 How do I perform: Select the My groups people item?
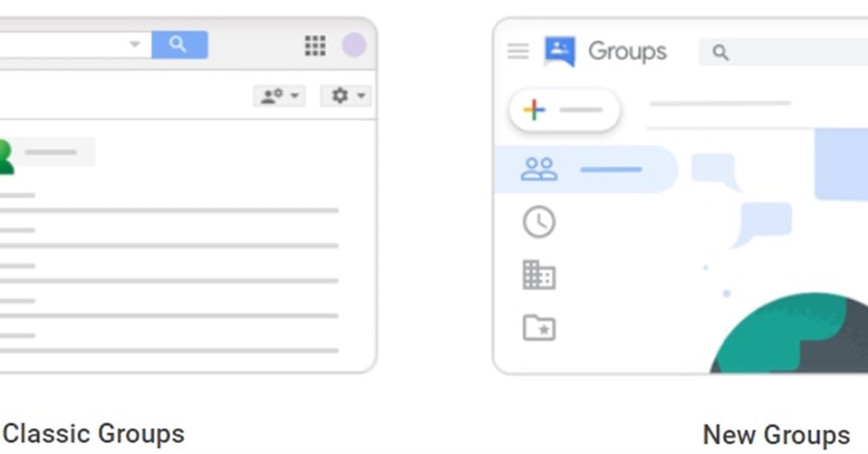point(540,169)
